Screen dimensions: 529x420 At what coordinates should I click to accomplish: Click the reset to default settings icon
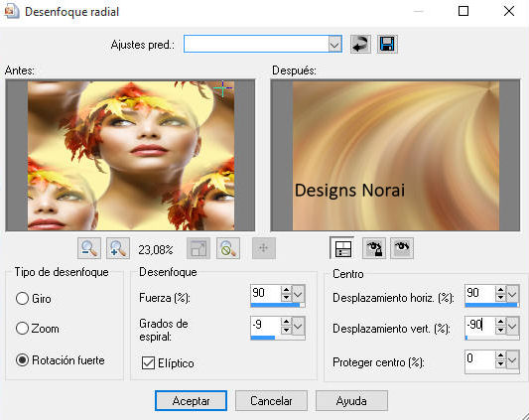pyautogui.click(x=360, y=45)
